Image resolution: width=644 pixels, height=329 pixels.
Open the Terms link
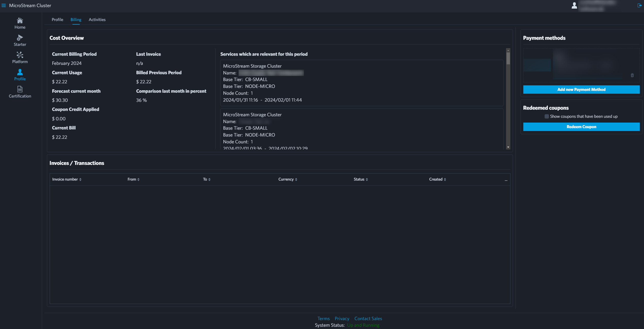(x=324, y=318)
